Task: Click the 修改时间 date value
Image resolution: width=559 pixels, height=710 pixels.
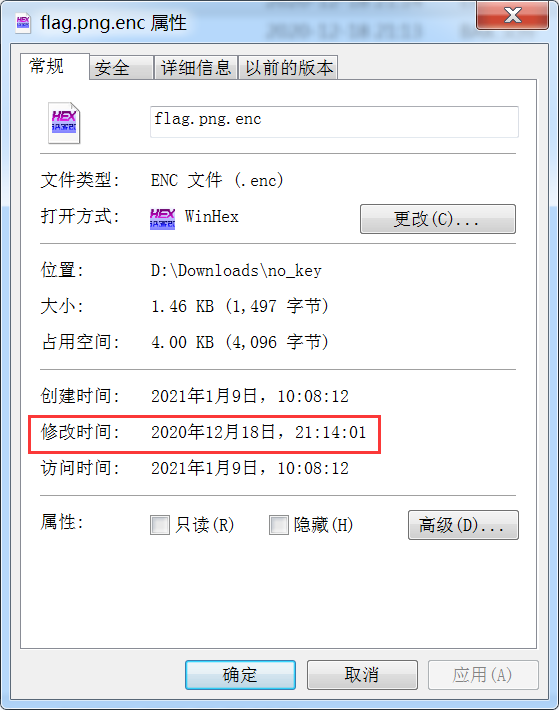Action: 258,432
